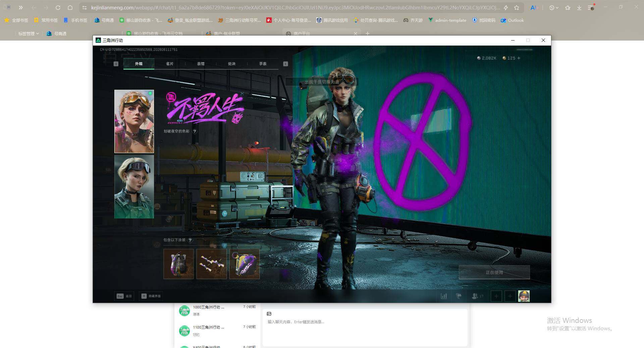Open the Outlook bookmark
The height and width of the screenshot is (348, 644).
coord(512,20)
